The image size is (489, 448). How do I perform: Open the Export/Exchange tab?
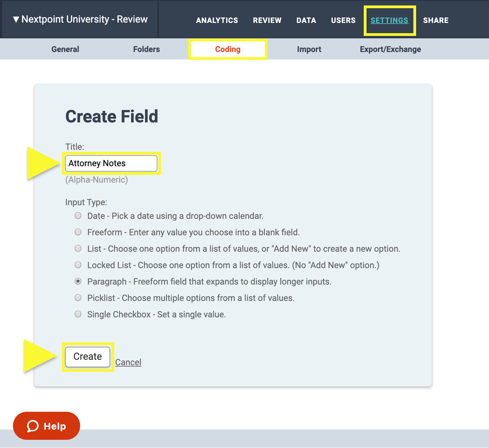[x=390, y=49]
